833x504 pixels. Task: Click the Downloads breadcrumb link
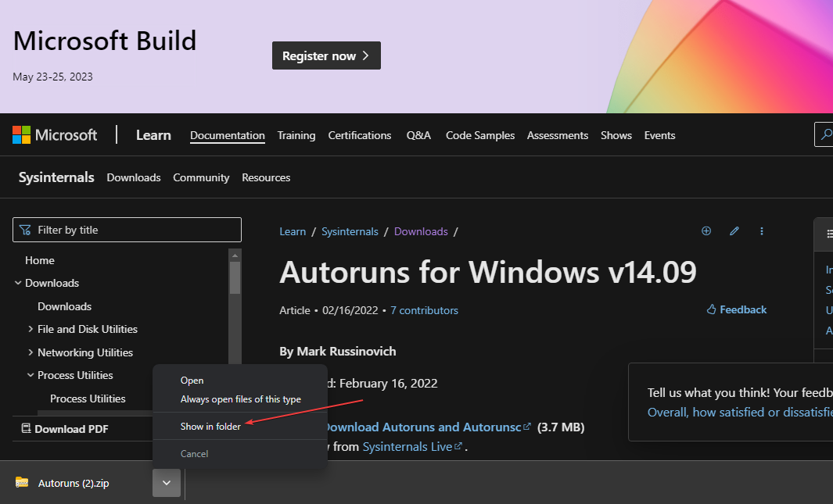tap(421, 231)
